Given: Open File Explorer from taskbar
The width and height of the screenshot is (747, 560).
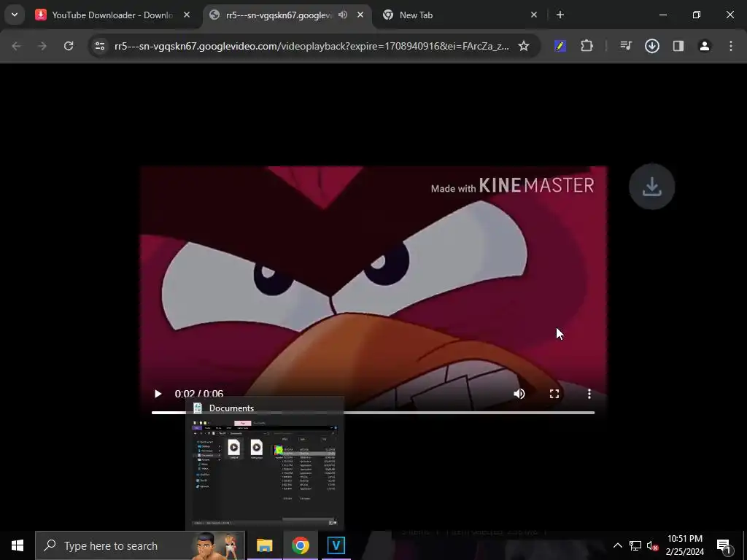Looking at the screenshot, I should 264,545.
